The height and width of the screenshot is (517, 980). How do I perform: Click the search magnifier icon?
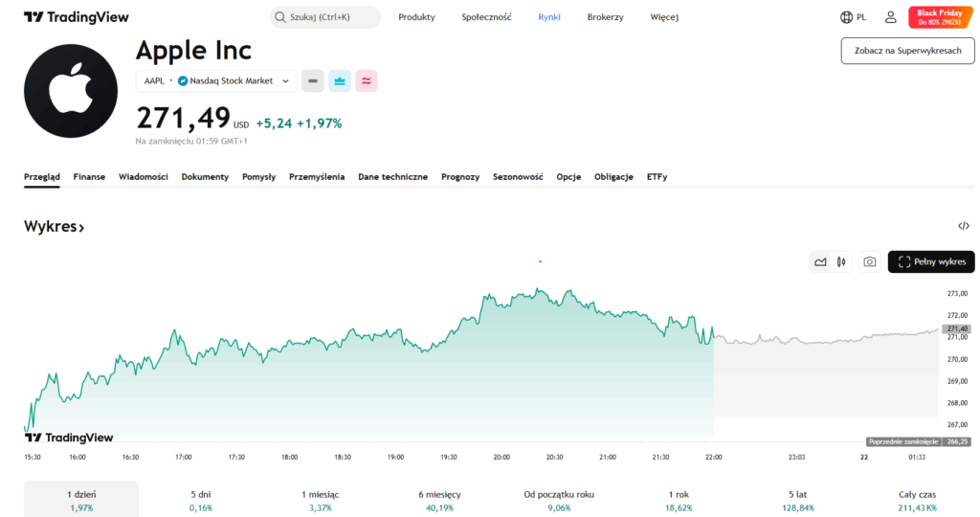280,17
